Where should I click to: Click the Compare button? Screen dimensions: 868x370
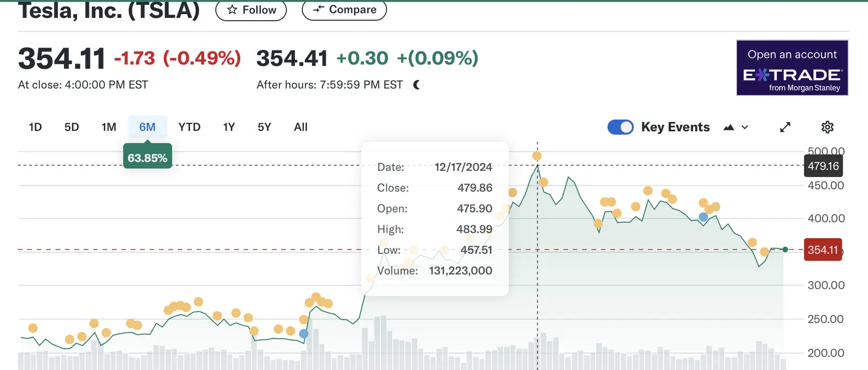(x=344, y=10)
